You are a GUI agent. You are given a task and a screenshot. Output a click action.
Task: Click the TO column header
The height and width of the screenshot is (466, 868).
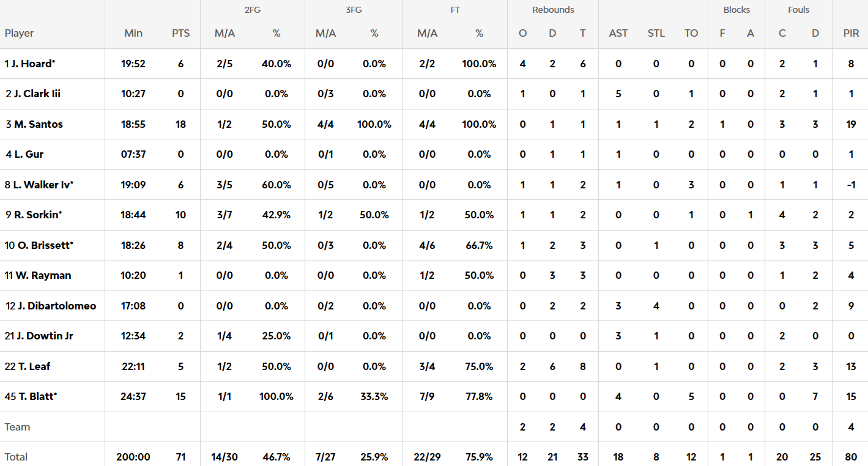691,33
